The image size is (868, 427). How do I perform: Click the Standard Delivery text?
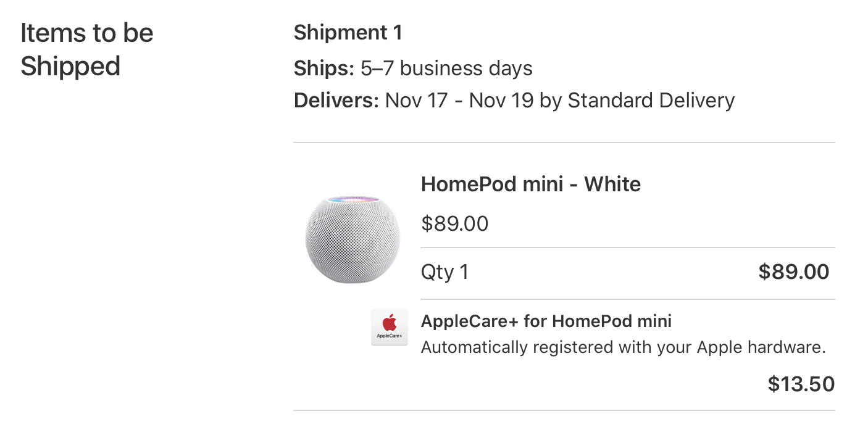coord(651,100)
